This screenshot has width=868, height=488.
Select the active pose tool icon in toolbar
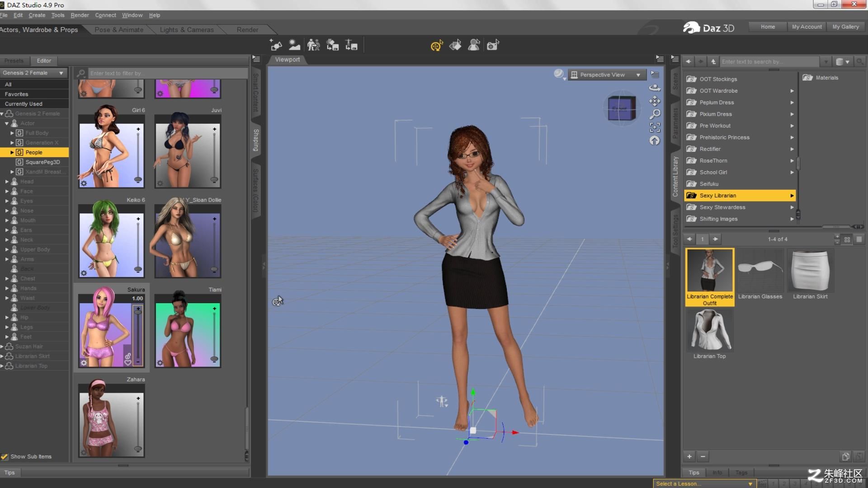[x=436, y=45]
